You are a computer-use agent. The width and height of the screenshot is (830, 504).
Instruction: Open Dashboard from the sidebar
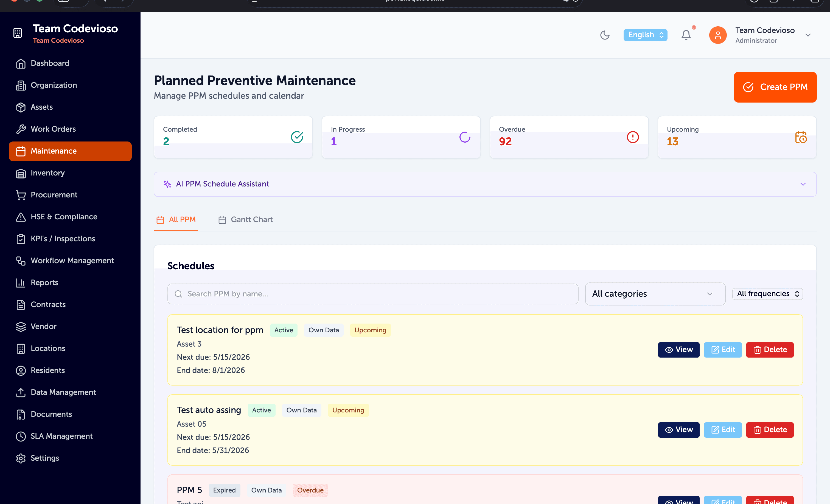coord(70,63)
